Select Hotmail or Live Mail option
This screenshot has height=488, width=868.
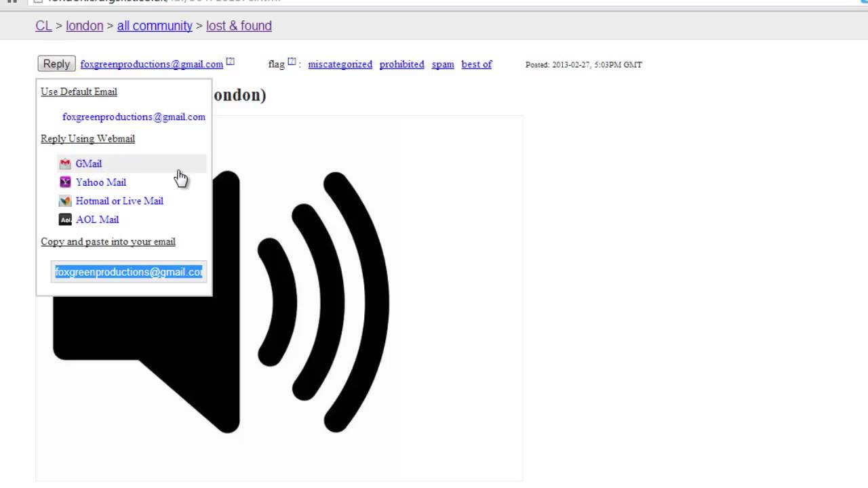coord(119,201)
